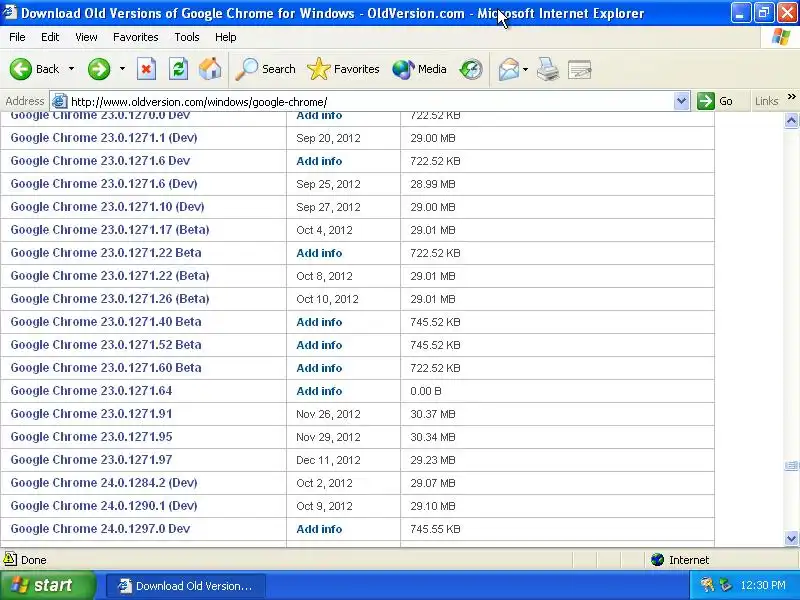Open Google Chrome 24.0.1284.2 (Dev) link
Image resolution: width=800 pixels, height=600 pixels.
pos(104,483)
